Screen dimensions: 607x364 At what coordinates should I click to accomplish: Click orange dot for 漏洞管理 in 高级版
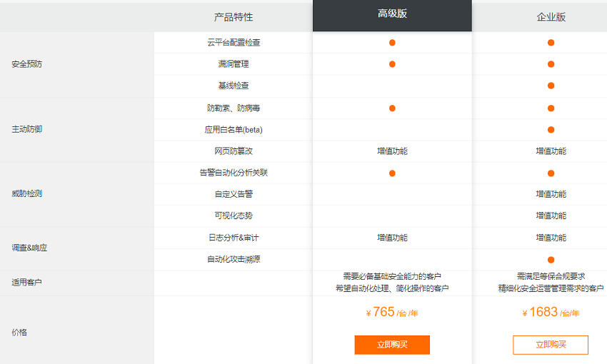392,64
